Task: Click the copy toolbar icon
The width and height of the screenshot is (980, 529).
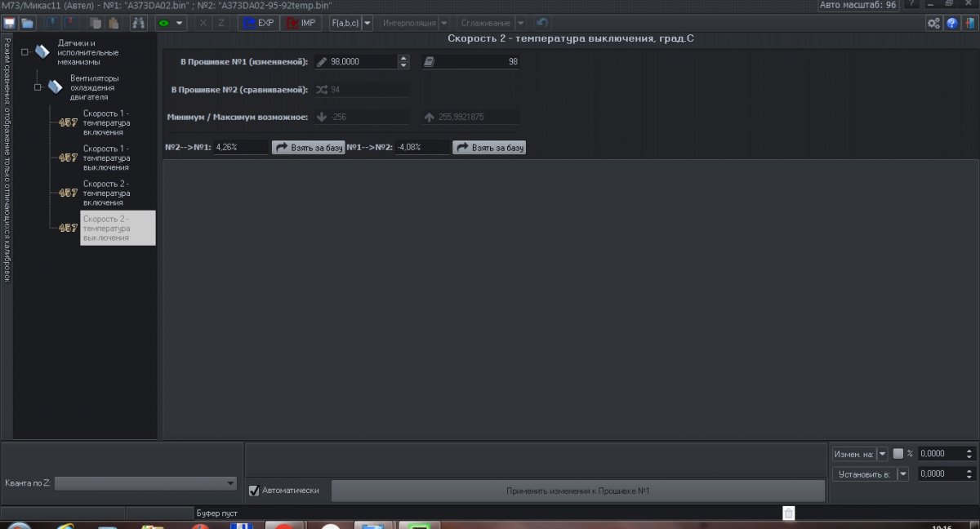Action: coord(95,23)
